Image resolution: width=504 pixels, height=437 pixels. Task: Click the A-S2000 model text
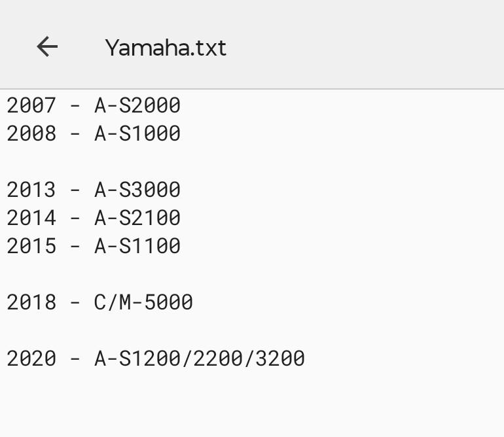(137, 105)
